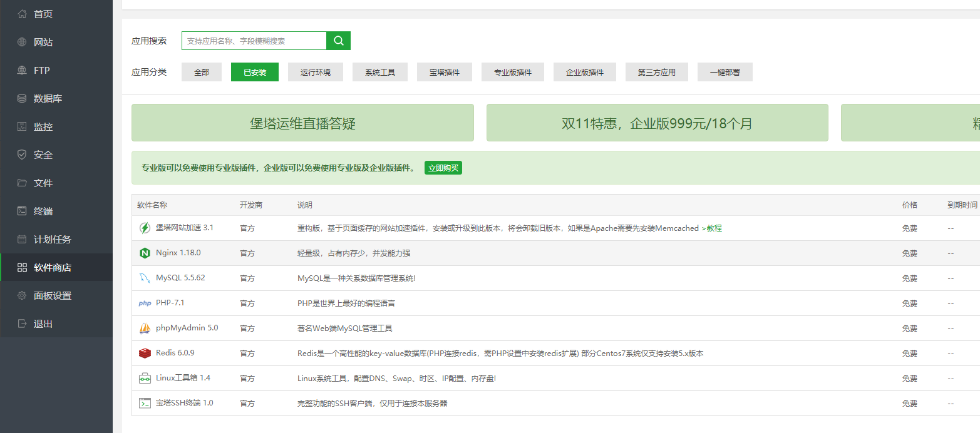
Task: Select the 宝塔插件 category tab
Action: click(x=445, y=72)
